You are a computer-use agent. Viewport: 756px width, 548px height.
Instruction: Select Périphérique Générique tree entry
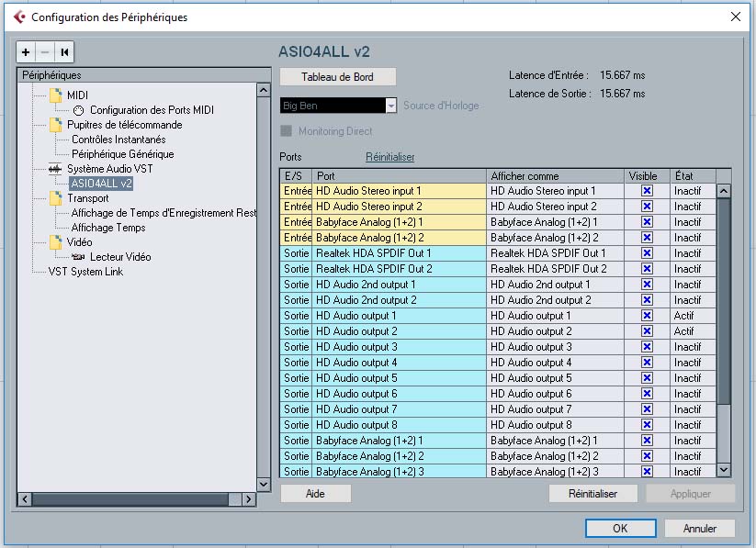coord(123,154)
